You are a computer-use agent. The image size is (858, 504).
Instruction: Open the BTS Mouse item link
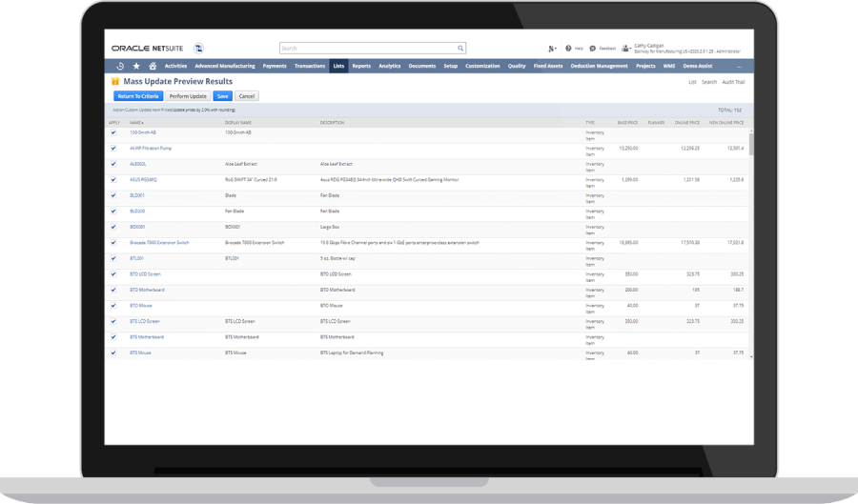pyautogui.click(x=140, y=353)
